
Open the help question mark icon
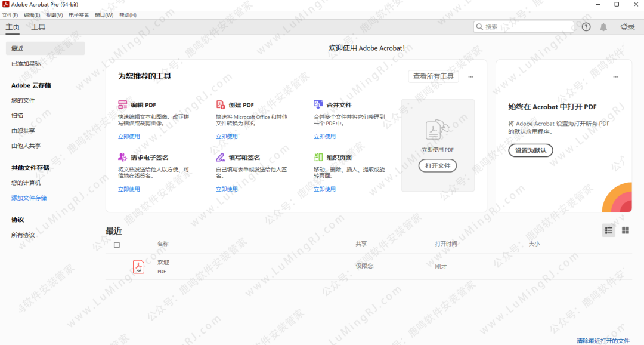[586, 27]
